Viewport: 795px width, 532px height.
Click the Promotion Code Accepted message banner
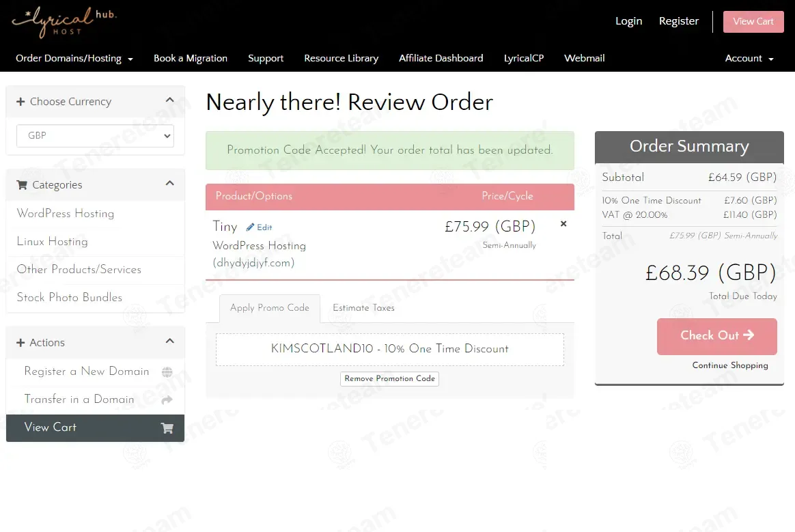tap(390, 151)
